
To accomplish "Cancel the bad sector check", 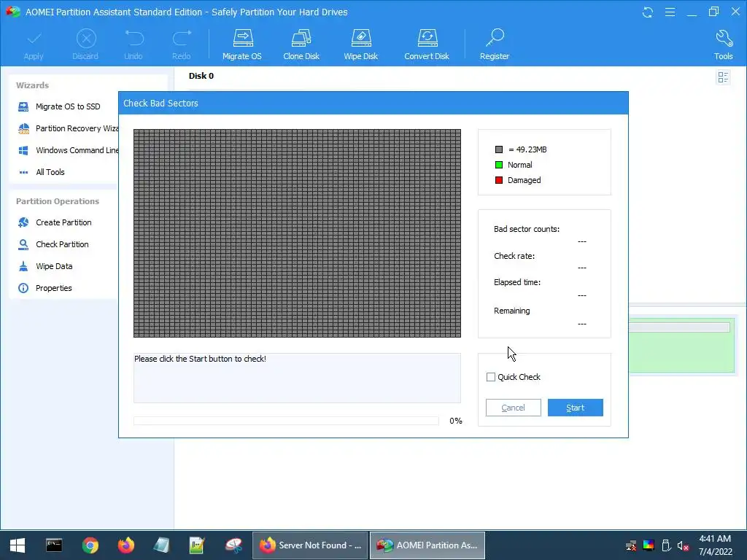I will click(x=513, y=408).
